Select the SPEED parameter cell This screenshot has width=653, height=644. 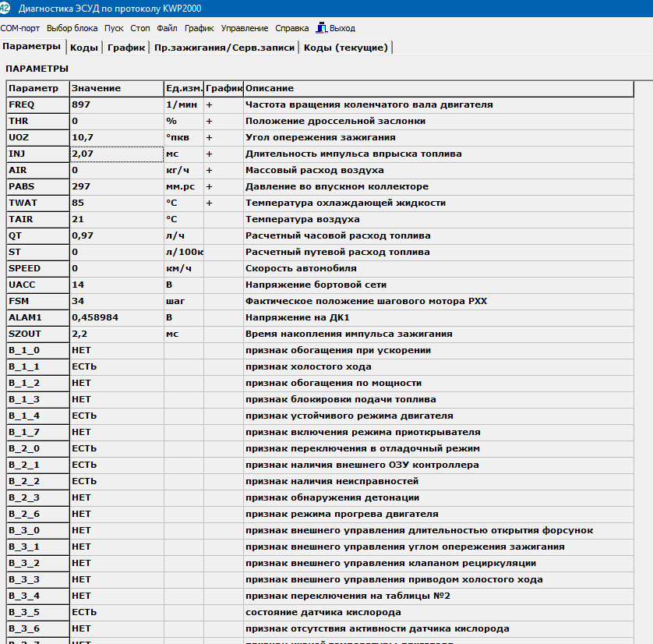(38, 268)
